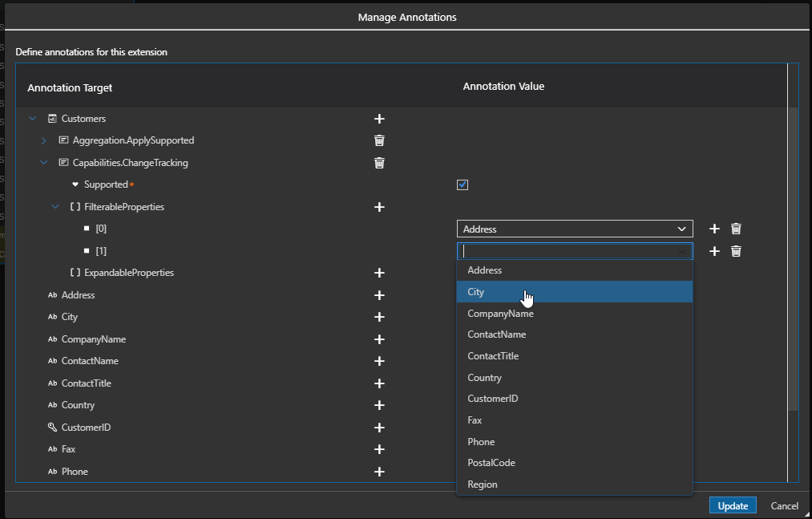
Task: Select the Address property in the tree
Action: 78,295
